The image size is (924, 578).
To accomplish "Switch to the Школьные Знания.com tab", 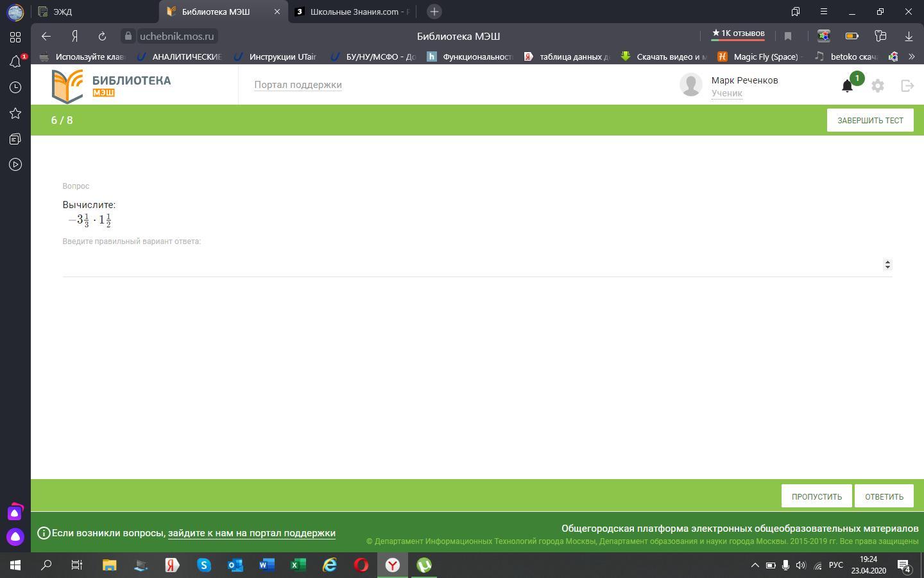I will point(352,12).
